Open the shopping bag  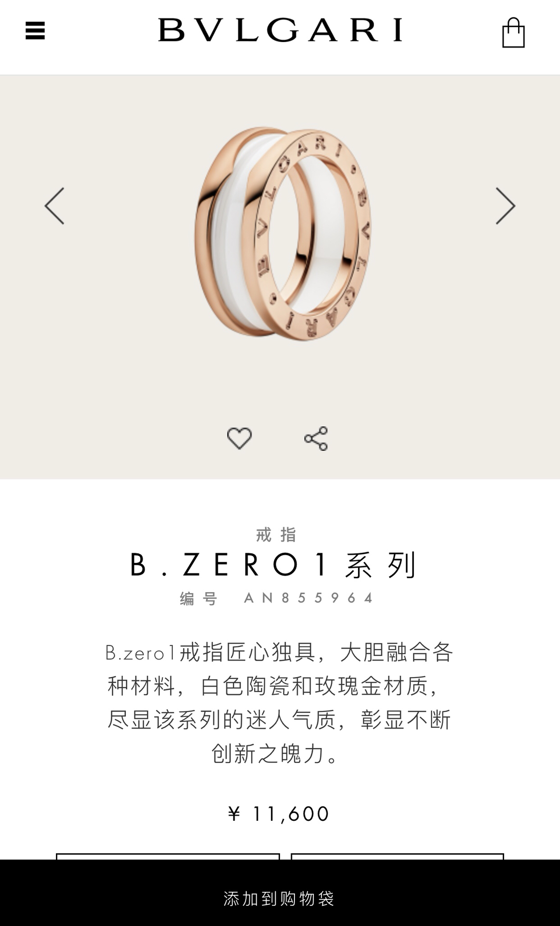pos(513,33)
